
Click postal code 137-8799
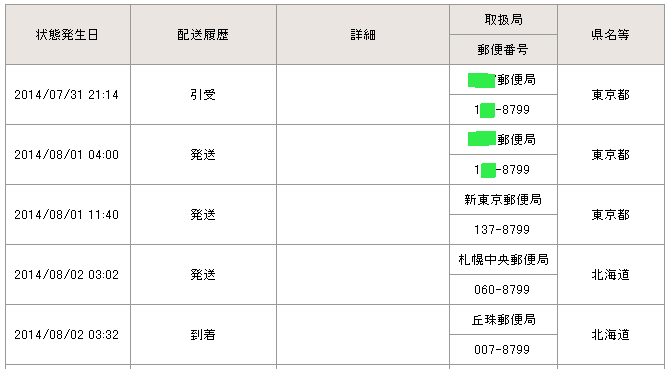tap(502, 230)
